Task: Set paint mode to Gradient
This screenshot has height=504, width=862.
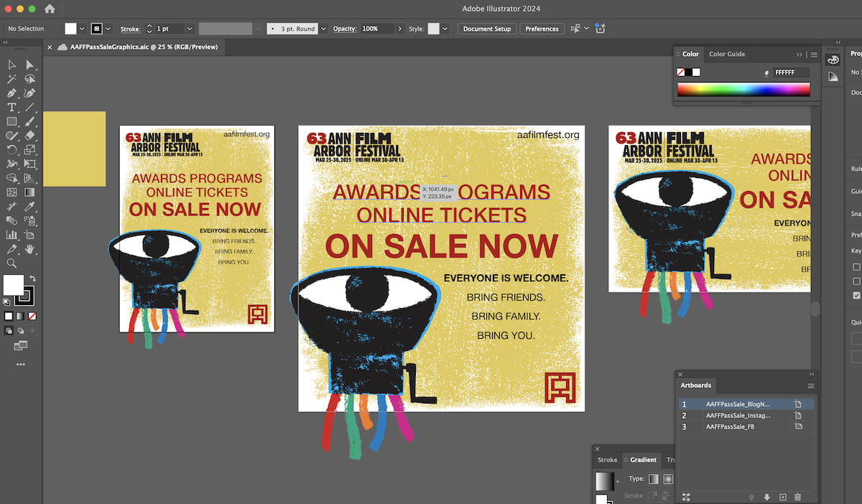Action: [19, 316]
